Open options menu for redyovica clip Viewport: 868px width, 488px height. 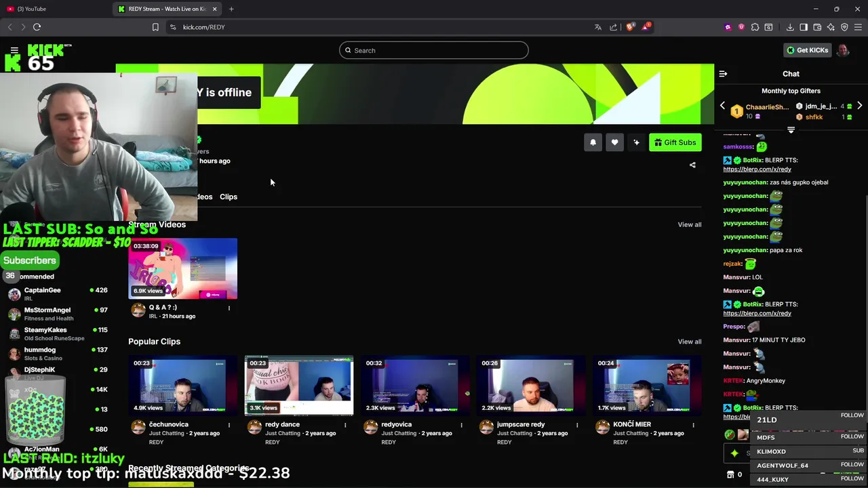(x=461, y=425)
